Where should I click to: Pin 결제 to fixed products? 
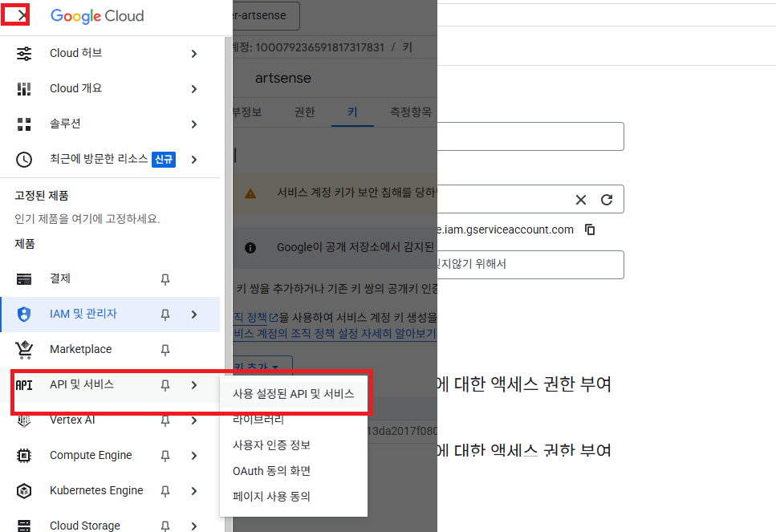(165, 279)
